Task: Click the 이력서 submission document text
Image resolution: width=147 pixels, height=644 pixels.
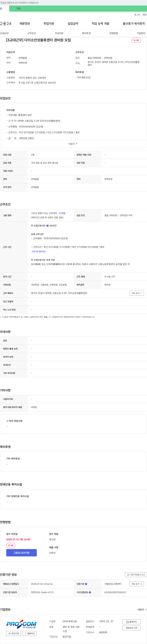Action: click(x=52, y=553)
